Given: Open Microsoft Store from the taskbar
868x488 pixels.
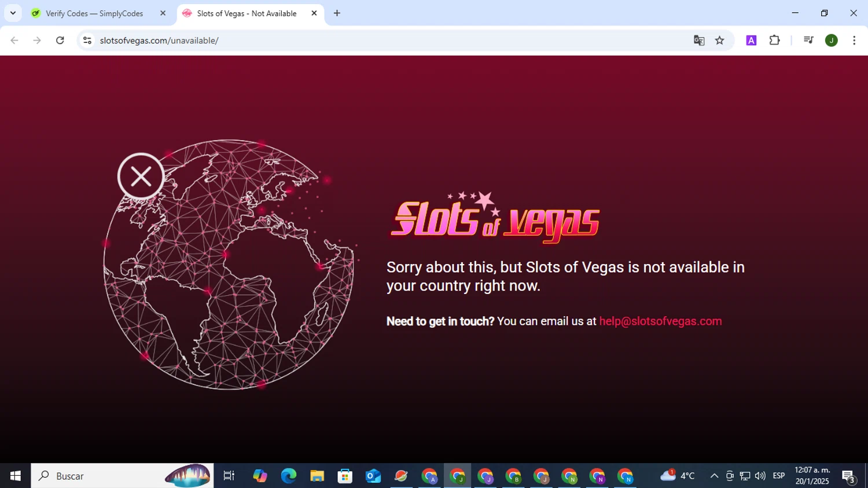Looking at the screenshot, I should [345, 476].
